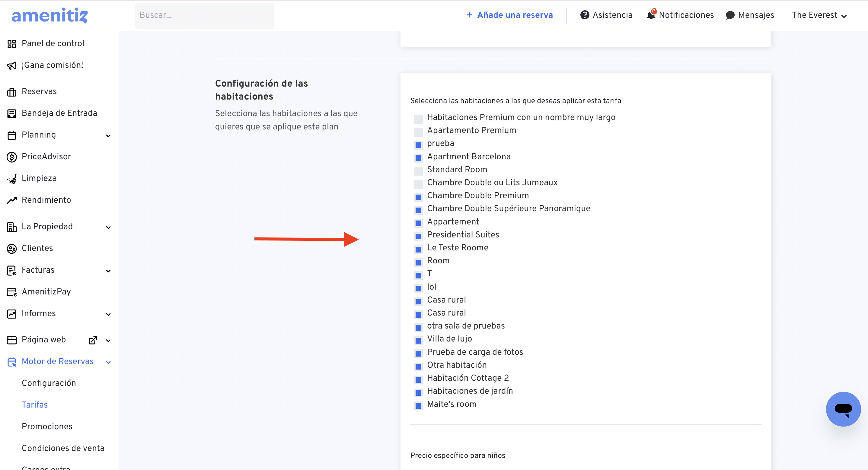Expand the La Propiedad submenu chevron
The image size is (868, 470).
pos(108,227)
